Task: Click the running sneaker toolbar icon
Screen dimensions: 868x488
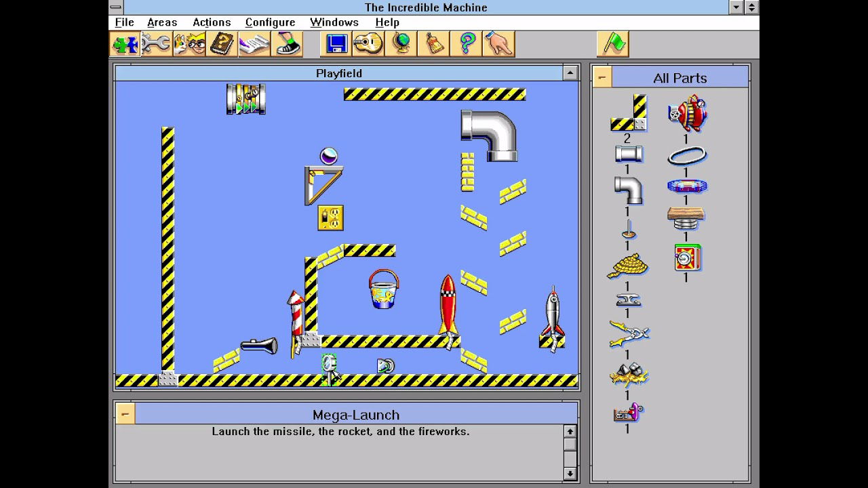Action: pyautogui.click(x=286, y=44)
